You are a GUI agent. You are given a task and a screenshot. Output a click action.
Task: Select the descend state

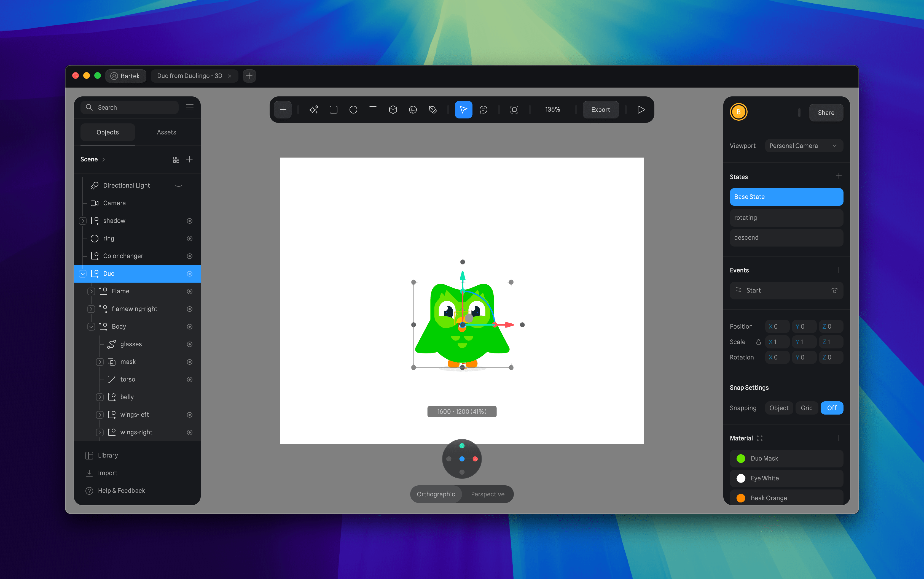tap(786, 237)
